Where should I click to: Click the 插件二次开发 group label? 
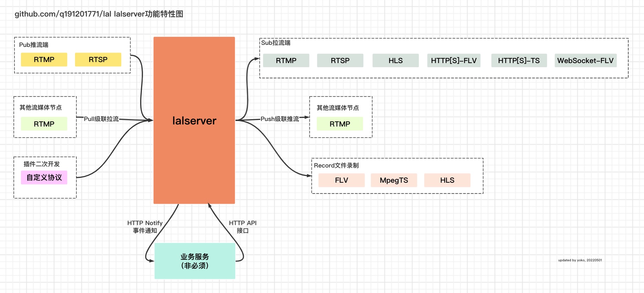point(42,164)
